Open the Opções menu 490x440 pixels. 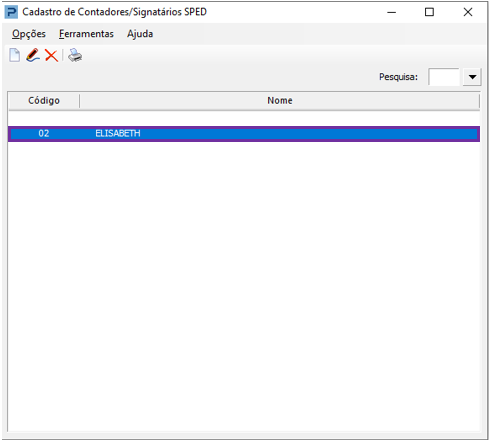pyautogui.click(x=29, y=34)
